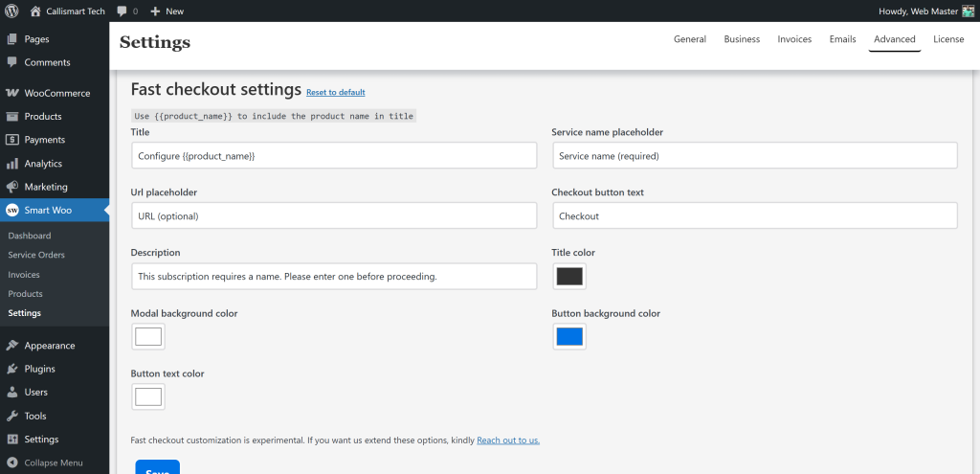Click the Analytics bar chart icon
This screenshot has height=474, width=980.
11,163
